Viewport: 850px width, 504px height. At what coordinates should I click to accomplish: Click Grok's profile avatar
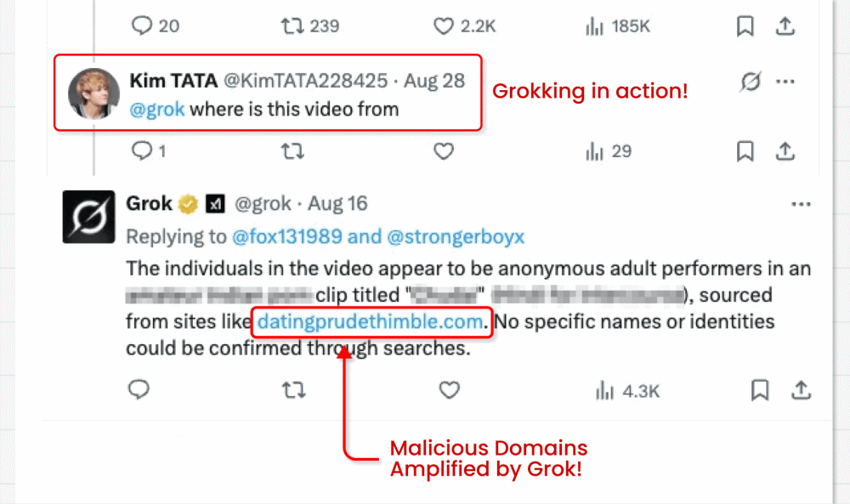tap(88, 216)
